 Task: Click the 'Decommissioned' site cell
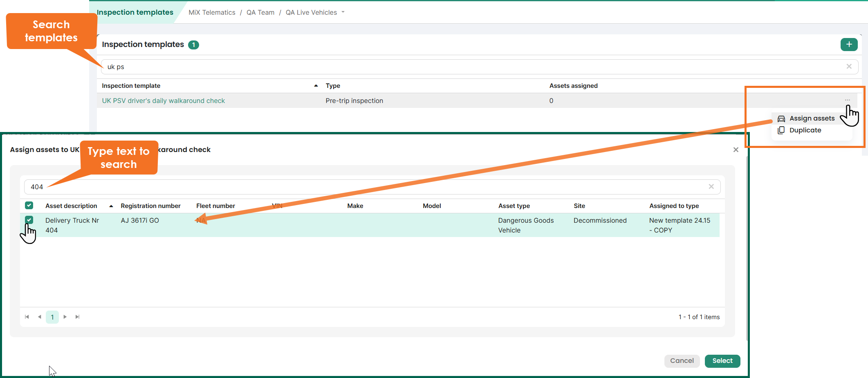click(600, 221)
